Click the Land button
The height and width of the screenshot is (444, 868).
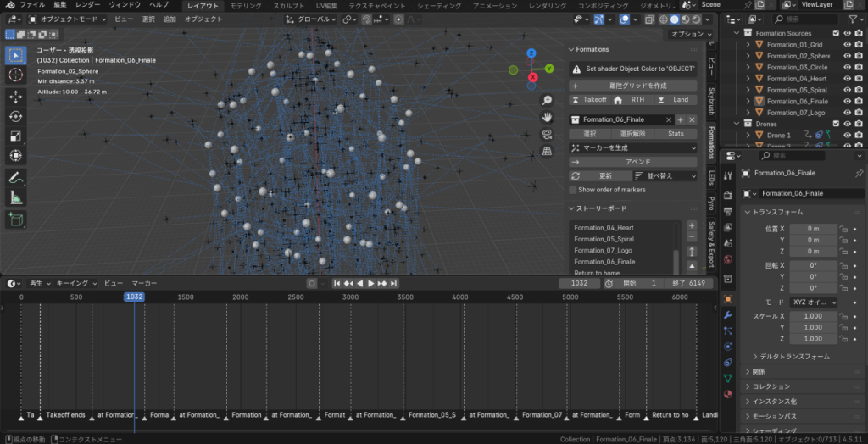[676, 100]
